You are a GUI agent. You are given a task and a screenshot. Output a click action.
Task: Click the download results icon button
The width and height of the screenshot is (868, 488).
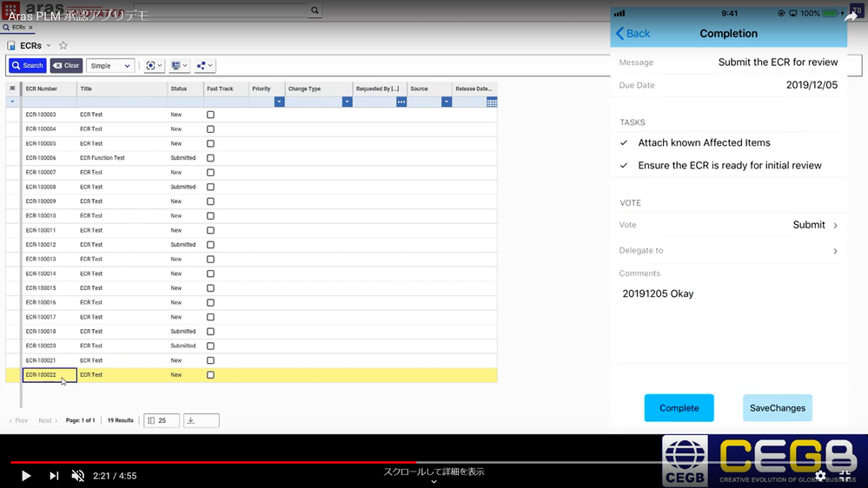pyautogui.click(x=201, y=420)
